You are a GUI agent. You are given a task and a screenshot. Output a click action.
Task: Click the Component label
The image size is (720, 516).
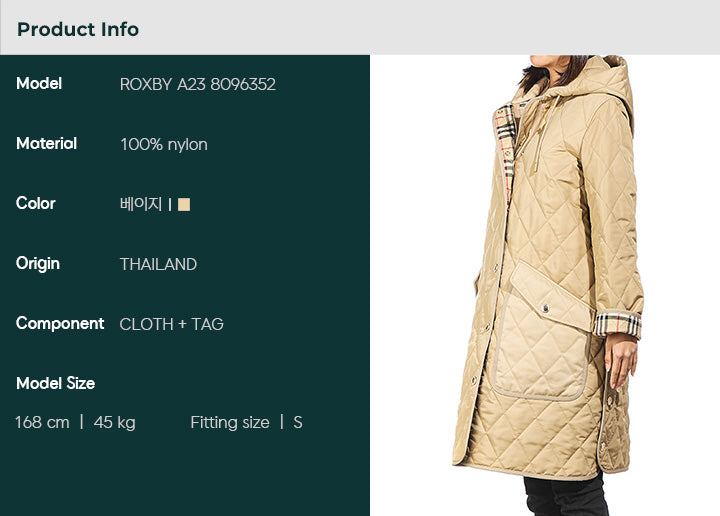[60, 324]
